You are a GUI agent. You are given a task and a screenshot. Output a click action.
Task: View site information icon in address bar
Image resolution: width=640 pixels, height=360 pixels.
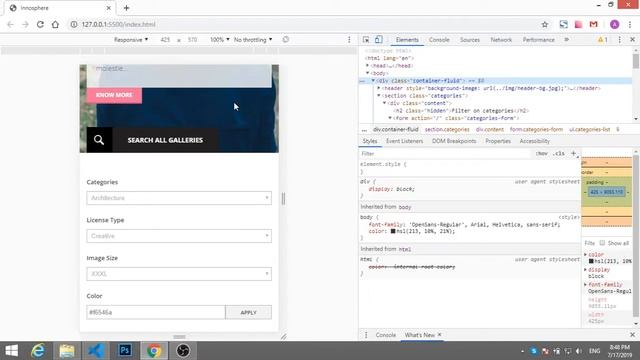pos(74,24)
